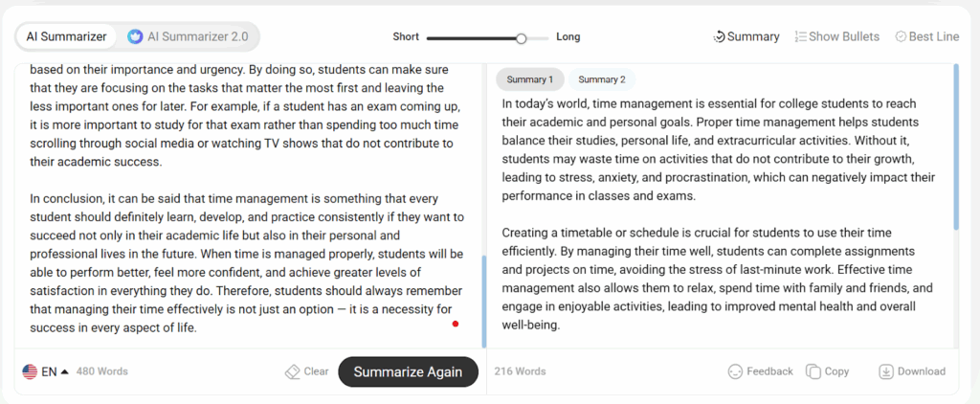Image resolution: width=980 pixels, height=404 pixels.
Task: Click the eraser Clear icon
Action: pyautogui.click(x=293, y=371)
